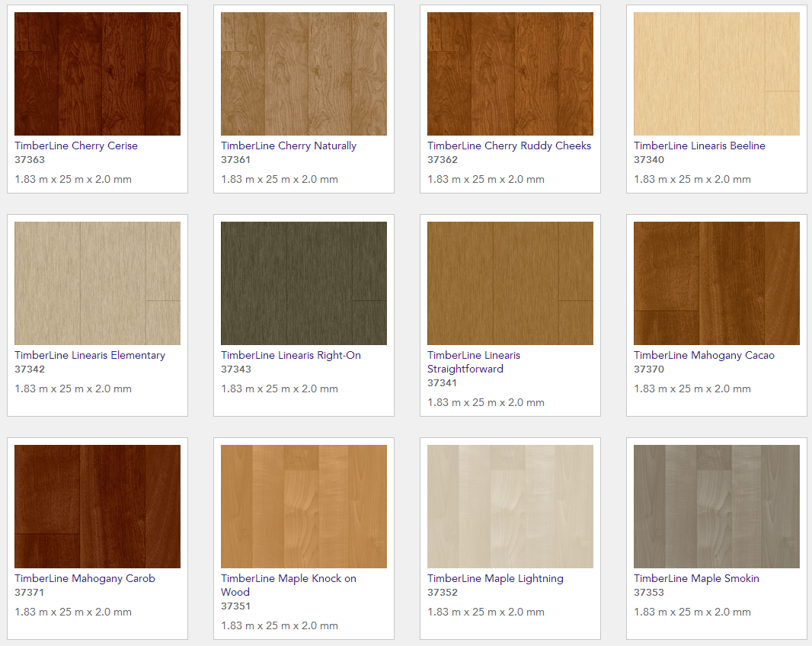
Task: Open TimberLine Maple Lightning swatch image
Action: pyautogui.click(x=510, y=507)
